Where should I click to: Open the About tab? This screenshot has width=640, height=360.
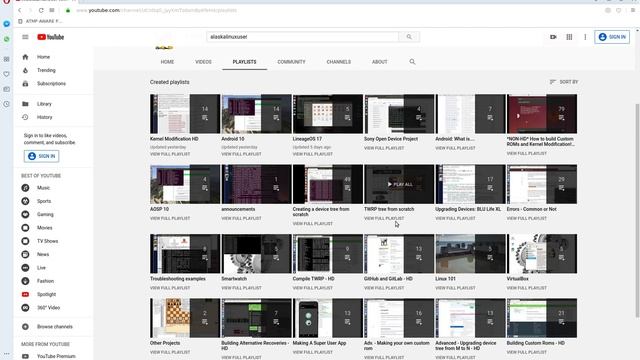tap(380, 62)
